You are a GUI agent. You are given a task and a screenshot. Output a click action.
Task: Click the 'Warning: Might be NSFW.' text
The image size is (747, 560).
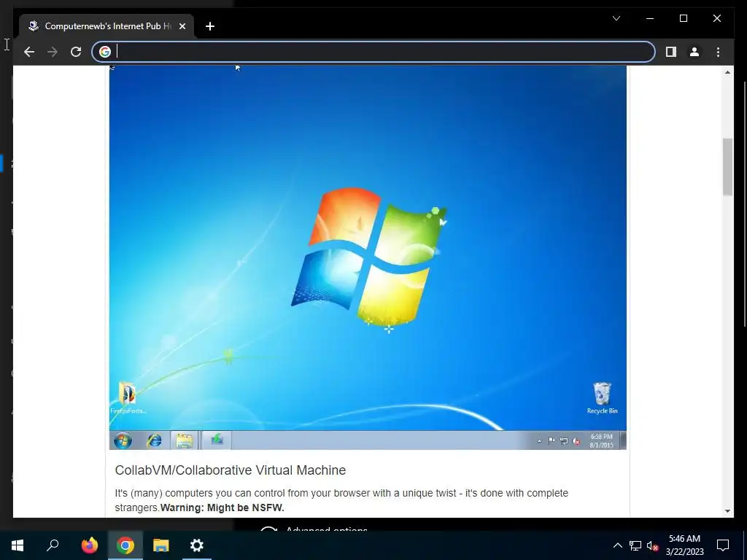pyautogui.click(x=222, y=507)
